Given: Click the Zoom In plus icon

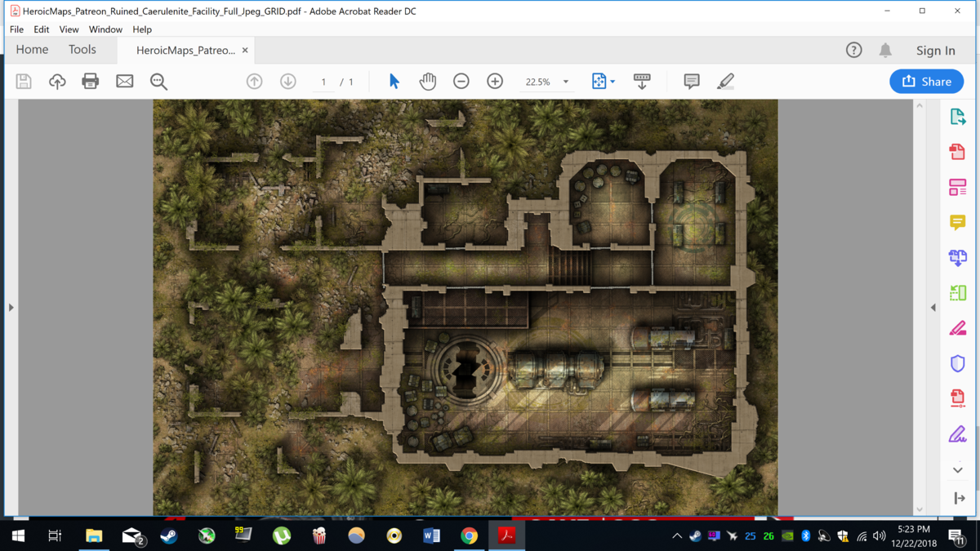Looking at the screenshot, I should (x=495, y=82).
